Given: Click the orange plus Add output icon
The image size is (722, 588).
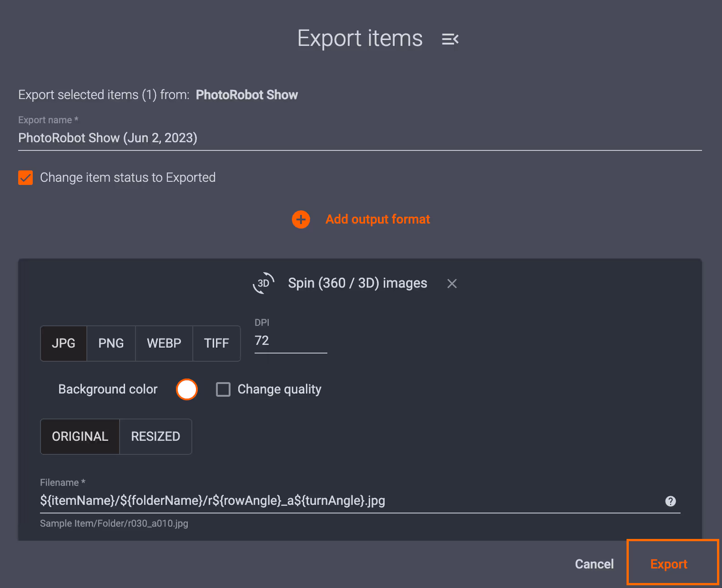Looking at the screenshot, I should point(301,219).
